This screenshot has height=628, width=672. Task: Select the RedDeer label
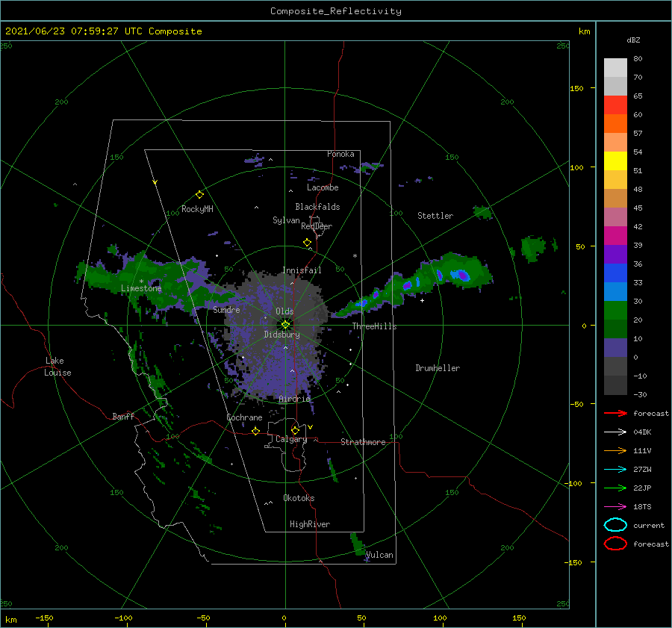coord(317,226)
